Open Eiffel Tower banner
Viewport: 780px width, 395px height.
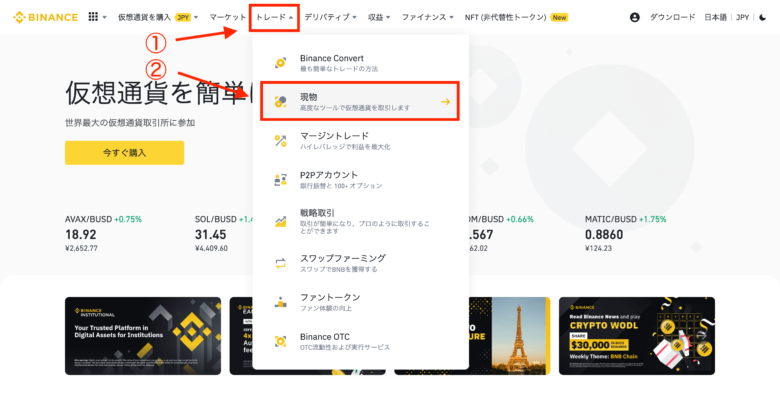pos(510,336)
